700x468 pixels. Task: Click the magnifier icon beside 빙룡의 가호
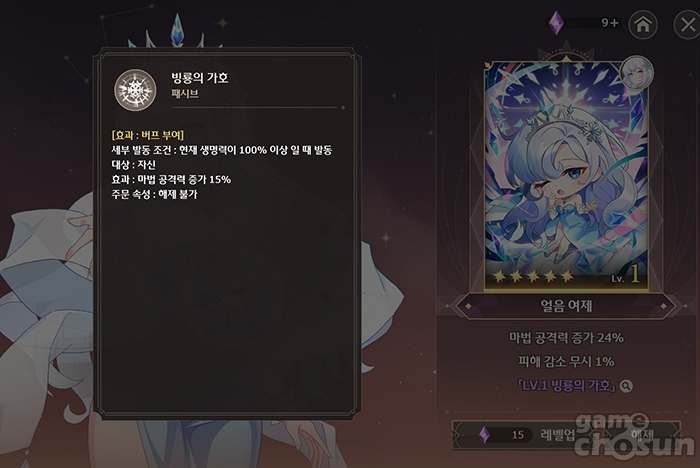626,386
